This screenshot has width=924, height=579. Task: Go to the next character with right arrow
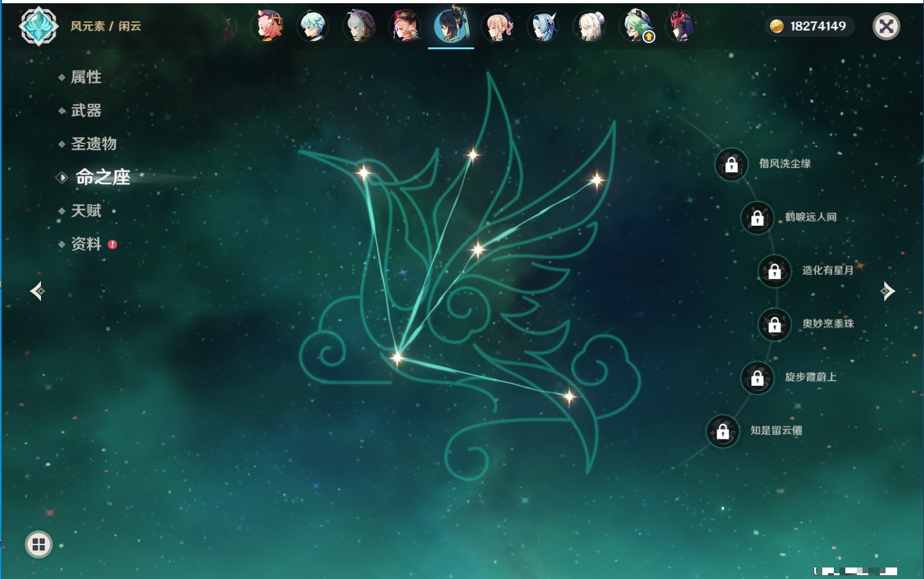[888, 291]
